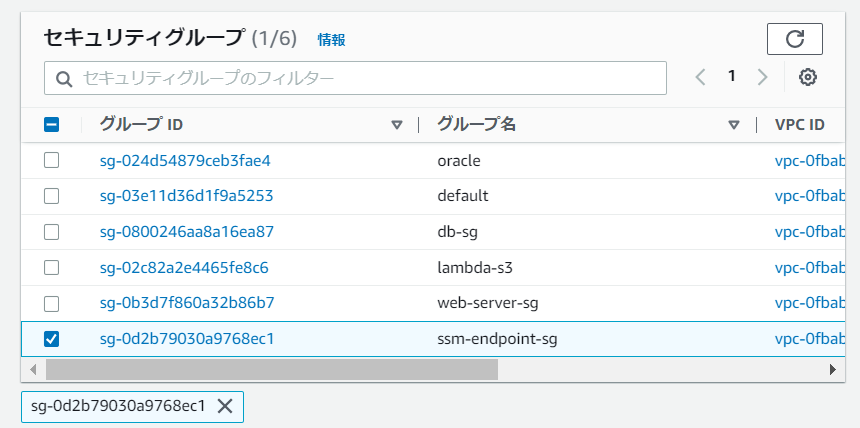
Task: Click the グループ ID column header
Action: coord(141,125)
